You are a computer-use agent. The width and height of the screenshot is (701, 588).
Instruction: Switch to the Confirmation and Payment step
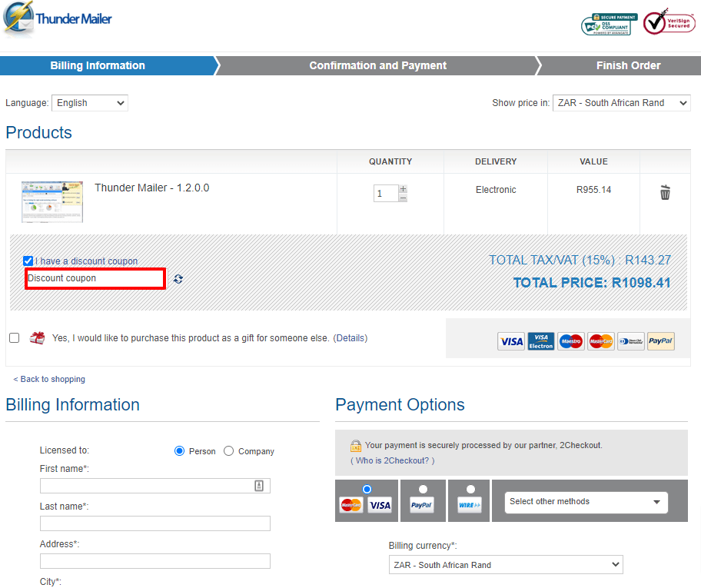pos(377,65)
